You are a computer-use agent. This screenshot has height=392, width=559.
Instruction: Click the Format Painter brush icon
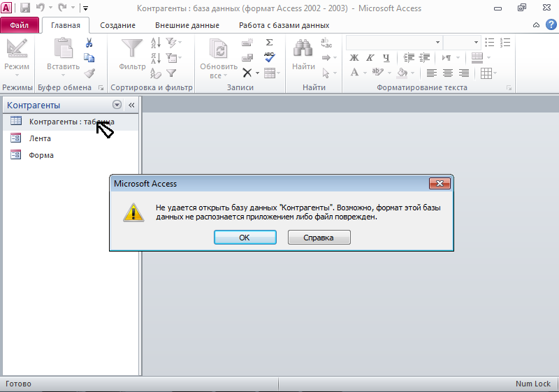[x=89, y=73]
